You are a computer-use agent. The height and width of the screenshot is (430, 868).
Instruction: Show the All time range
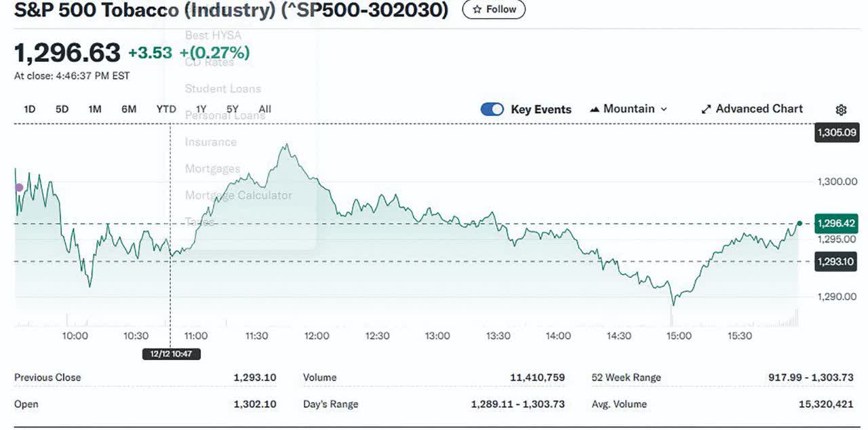(265, 109)
